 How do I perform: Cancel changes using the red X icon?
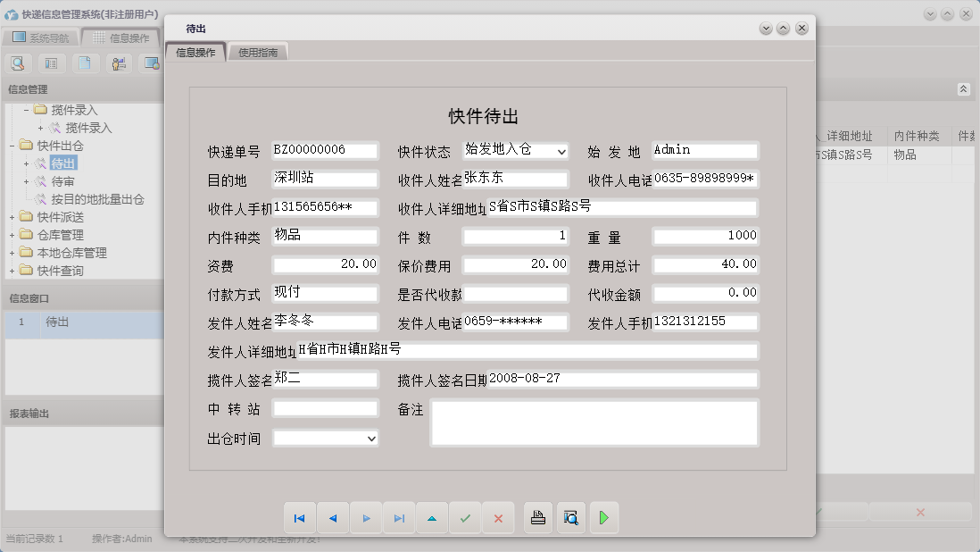[x=498, y=517]
